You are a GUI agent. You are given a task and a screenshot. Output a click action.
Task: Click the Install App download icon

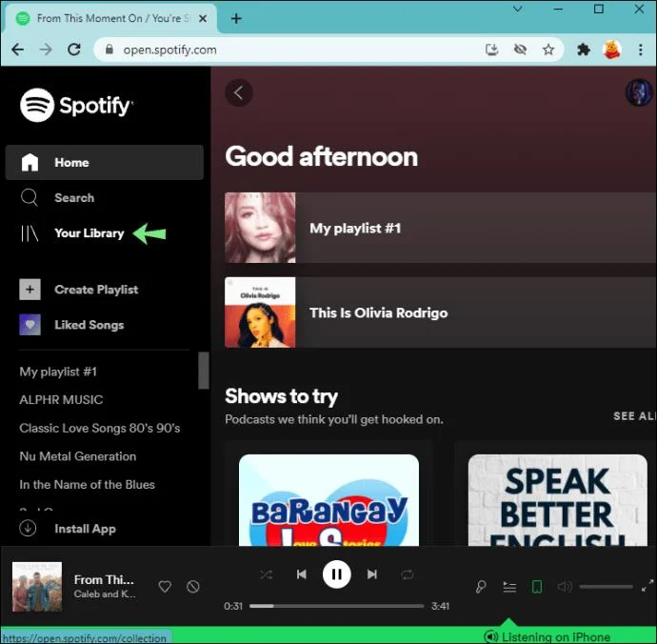point(28,529)
